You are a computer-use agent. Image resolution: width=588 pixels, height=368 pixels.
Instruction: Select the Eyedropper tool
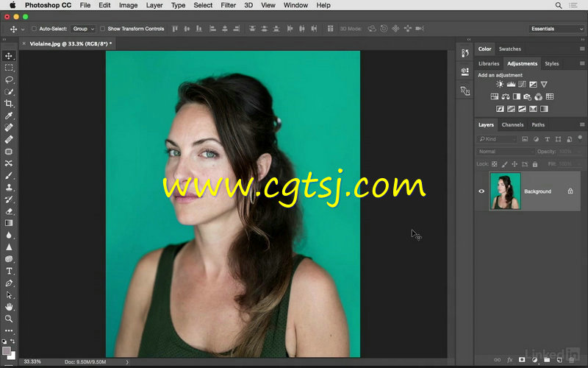pos(9,116)
